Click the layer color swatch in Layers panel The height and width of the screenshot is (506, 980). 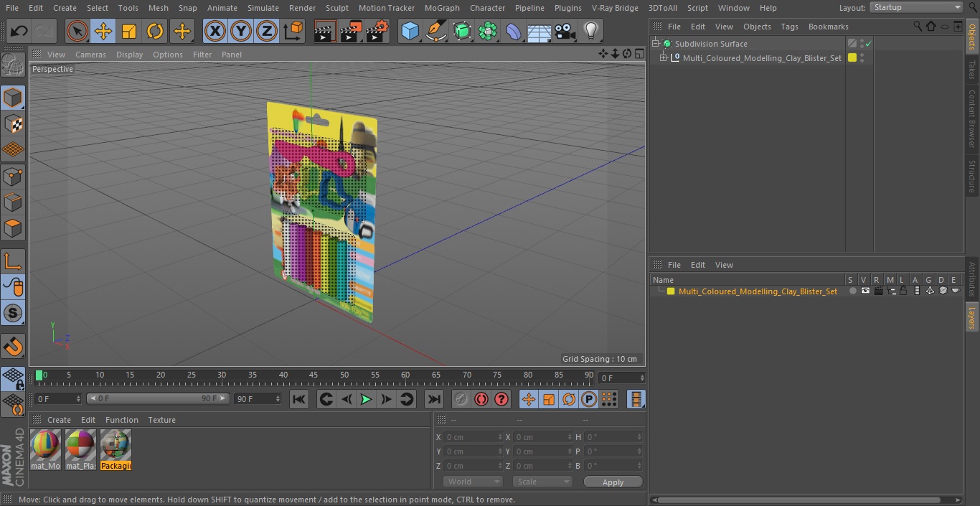671,291
